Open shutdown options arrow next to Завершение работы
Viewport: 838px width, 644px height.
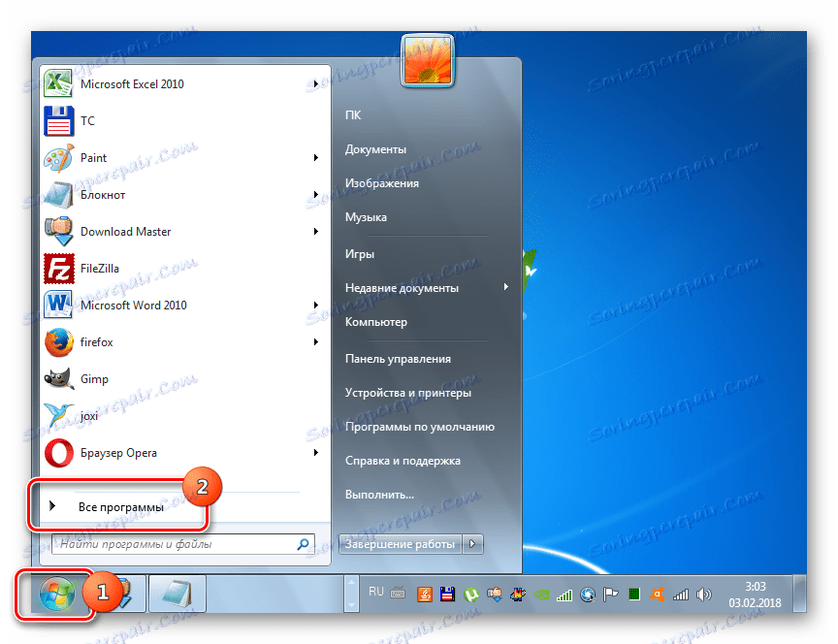(x=472, y=544)
